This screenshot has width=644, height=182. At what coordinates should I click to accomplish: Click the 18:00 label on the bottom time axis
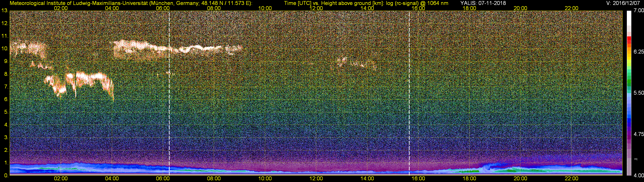(469, 179)
